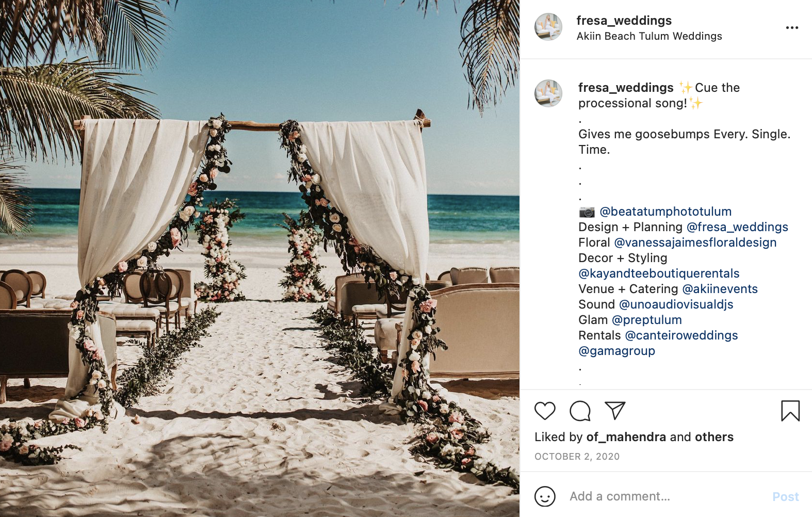Like the post with the heart icon
Viewport: 812px width, 517px height.
(x=545, y=411)
